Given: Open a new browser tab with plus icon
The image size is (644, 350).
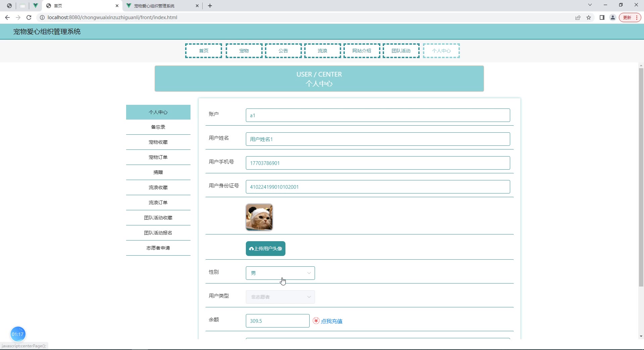Looking at the screenshot, I should pyautogui.click(x=210, y=6).
